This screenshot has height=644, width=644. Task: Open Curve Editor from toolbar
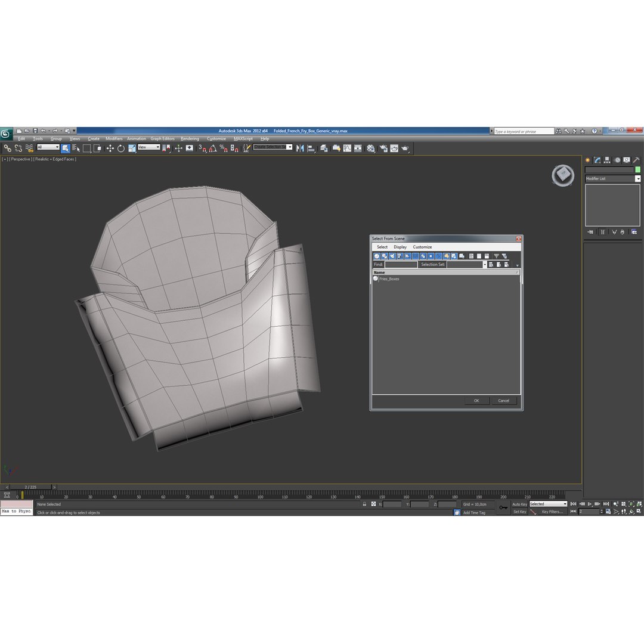347,148
